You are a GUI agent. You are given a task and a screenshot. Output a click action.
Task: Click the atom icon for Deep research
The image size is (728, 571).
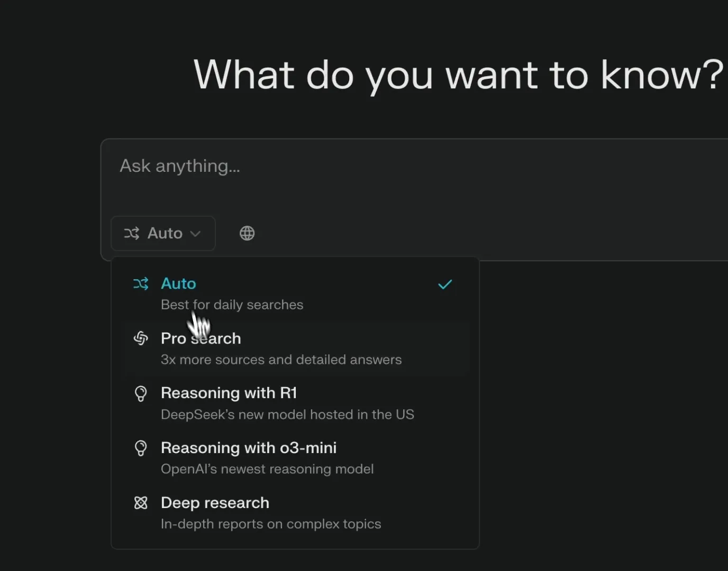(141, 503)
